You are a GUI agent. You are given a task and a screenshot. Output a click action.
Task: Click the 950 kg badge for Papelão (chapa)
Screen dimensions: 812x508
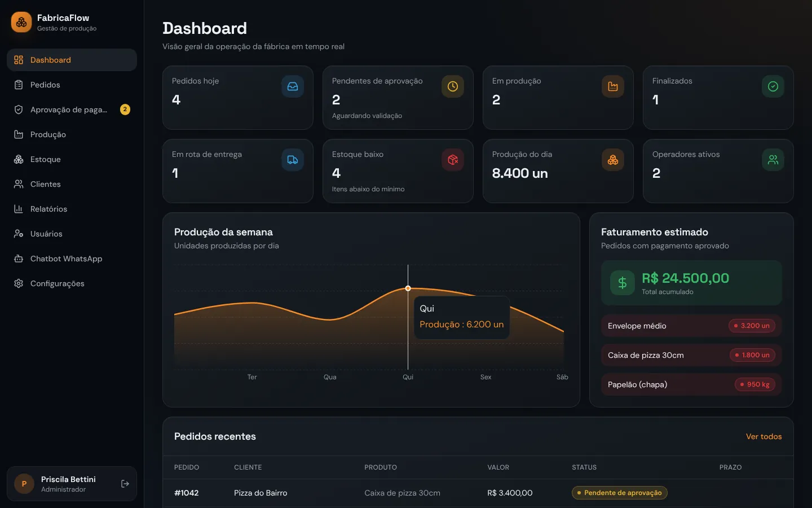coord(754,384)
